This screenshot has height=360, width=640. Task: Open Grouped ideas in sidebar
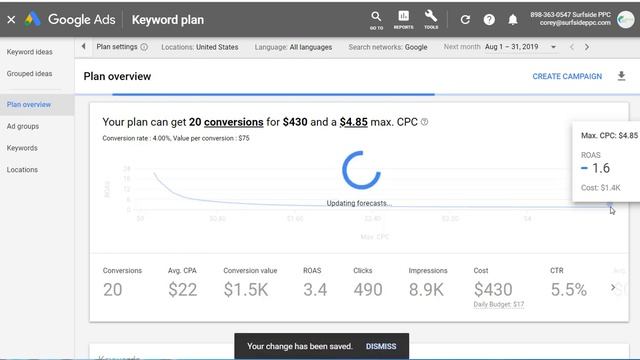(29, 73)
